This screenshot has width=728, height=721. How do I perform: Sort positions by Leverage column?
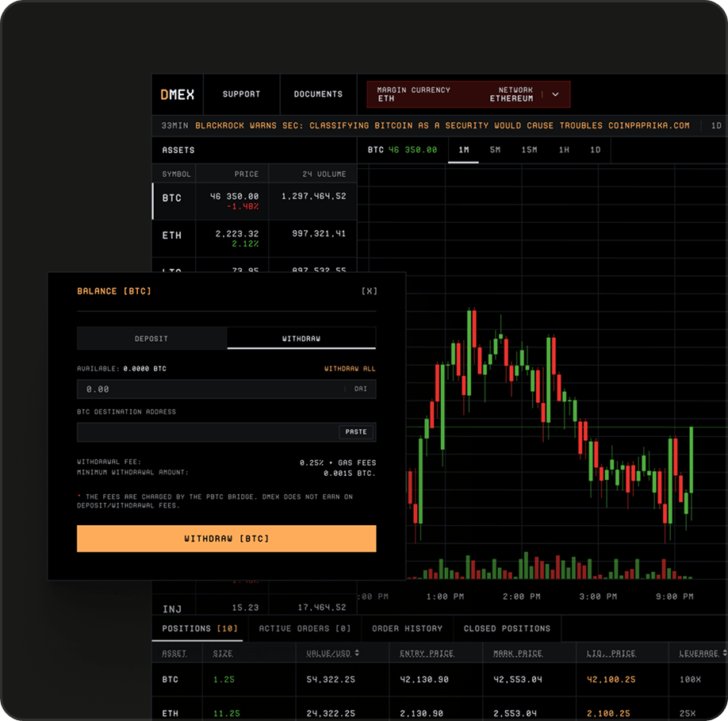click(x=700, y=654)
